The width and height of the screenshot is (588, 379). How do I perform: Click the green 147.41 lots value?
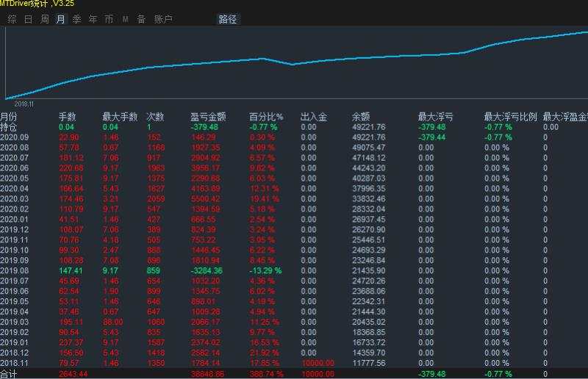(71, 270)
